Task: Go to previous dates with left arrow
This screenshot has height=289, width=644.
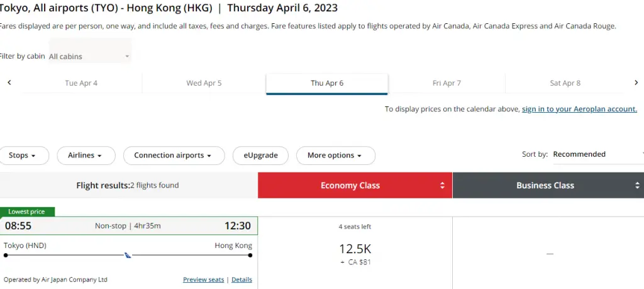Action: point(9,82)
